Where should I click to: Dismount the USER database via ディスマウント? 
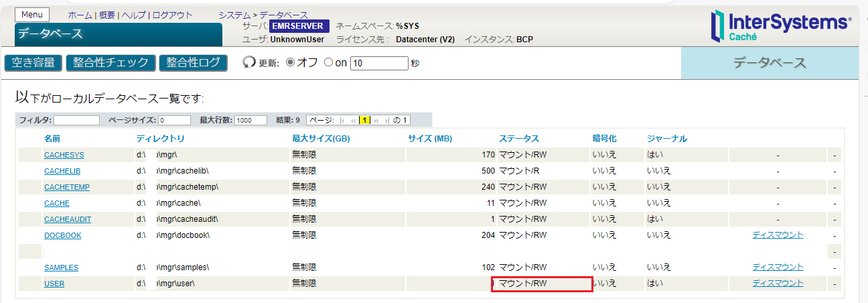pyautogui.click(x=778, y=284)
